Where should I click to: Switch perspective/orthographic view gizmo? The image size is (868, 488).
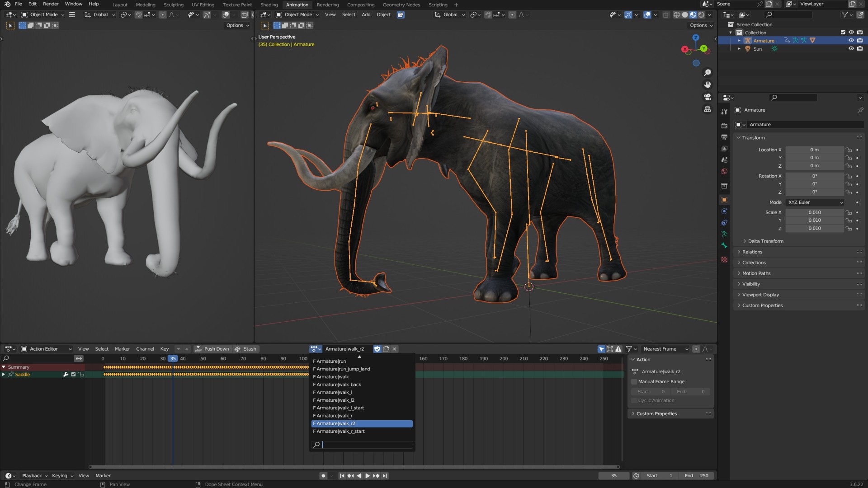coord(708,109)
